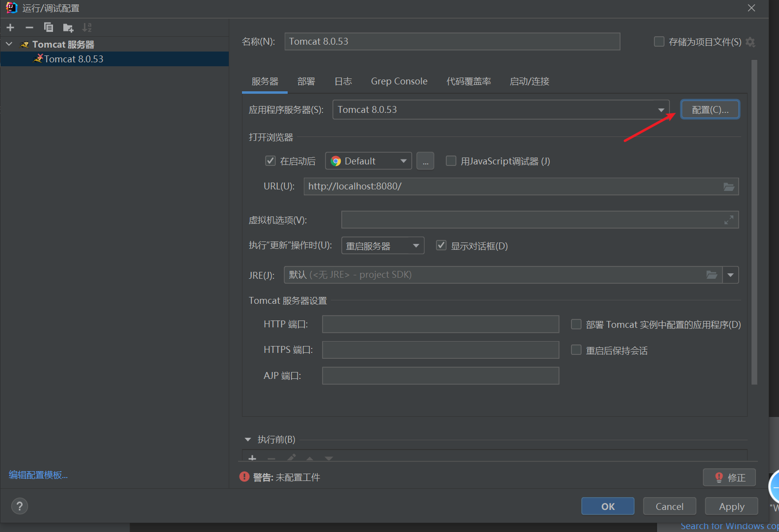Screen dimensions: 779x532
Task: Click the add new configuration plus icon
Action: pos(10,27)
